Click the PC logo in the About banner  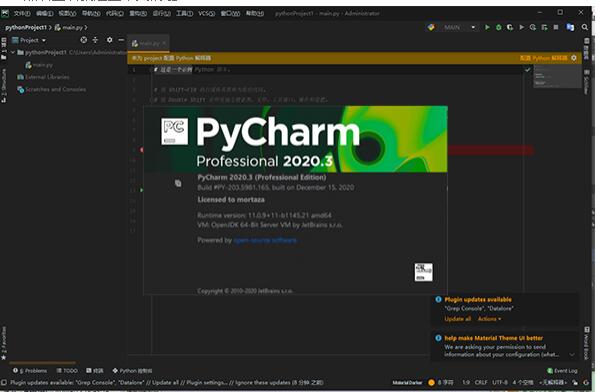coord(174,132)
